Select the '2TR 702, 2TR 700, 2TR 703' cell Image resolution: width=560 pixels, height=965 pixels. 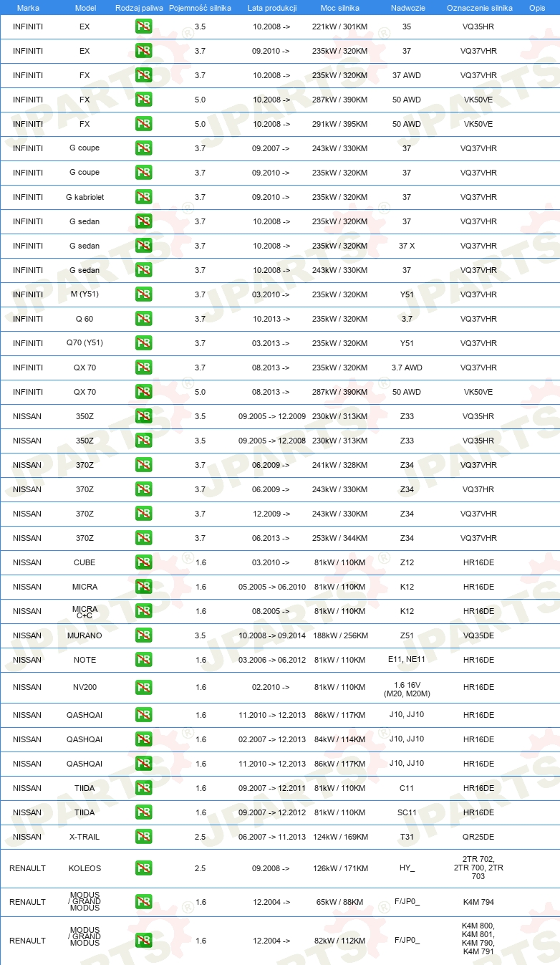pos(478,868)
